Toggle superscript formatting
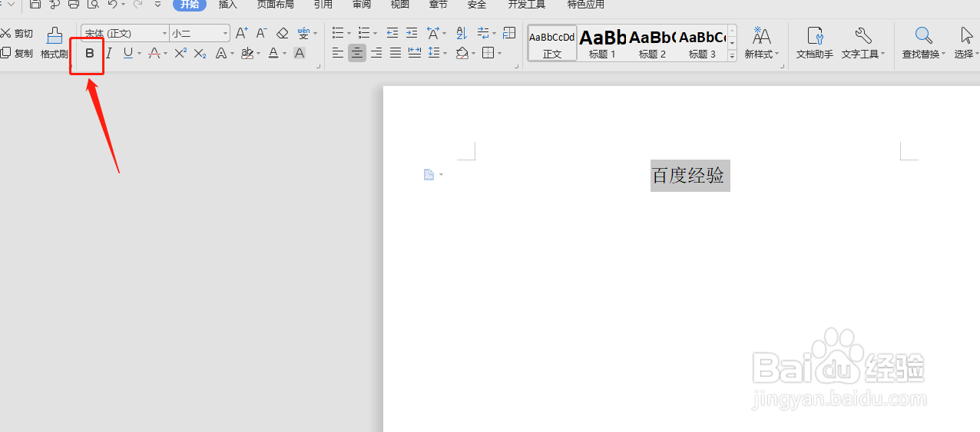 pyautogui.click(x=180, y=54)
